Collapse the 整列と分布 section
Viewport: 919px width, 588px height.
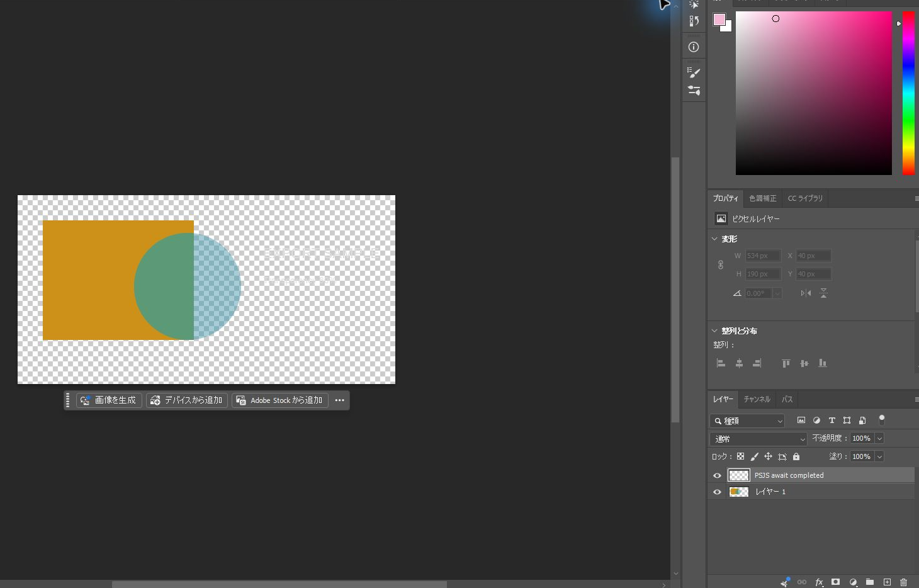pos(714,331)
